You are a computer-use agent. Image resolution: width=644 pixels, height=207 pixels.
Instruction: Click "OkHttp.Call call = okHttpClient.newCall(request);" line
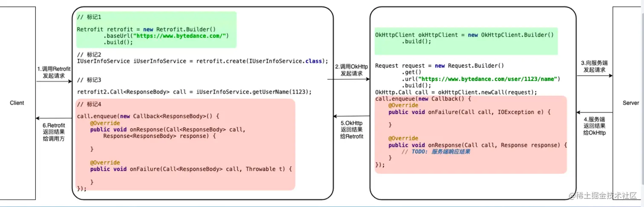click(456, 92)
